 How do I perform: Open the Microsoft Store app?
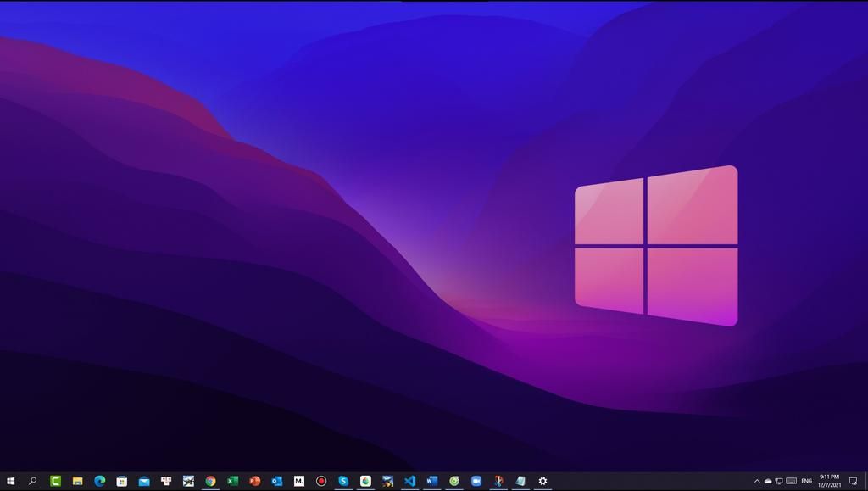click(x=122, y=481)
